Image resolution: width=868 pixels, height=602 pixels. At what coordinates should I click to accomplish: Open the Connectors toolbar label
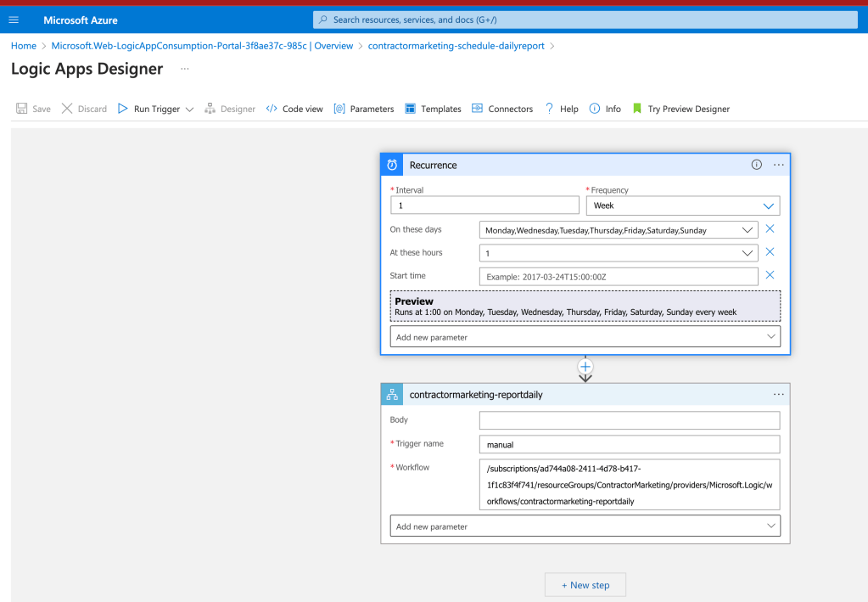click(x=511, y=109)
